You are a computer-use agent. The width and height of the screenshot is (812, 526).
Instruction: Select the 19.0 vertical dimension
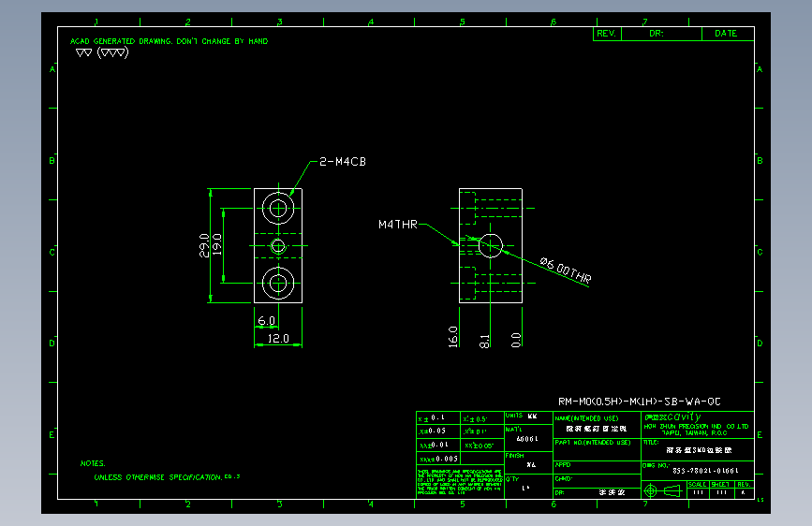(x=217, y=245)
